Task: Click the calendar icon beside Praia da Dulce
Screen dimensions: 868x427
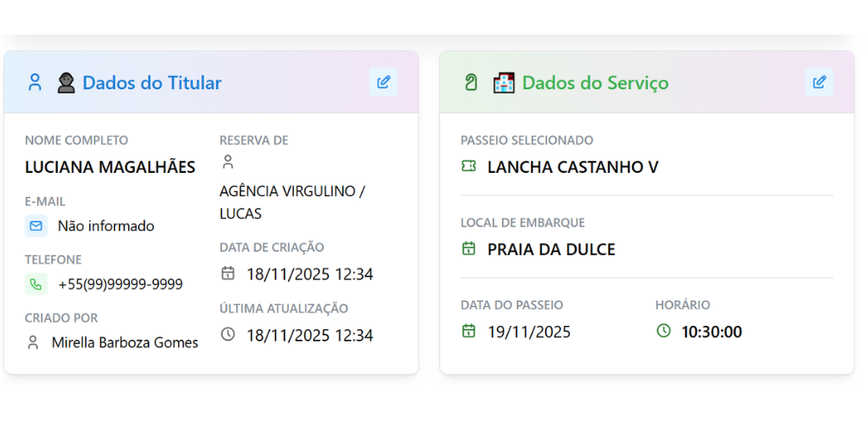Action: point(469,249)
